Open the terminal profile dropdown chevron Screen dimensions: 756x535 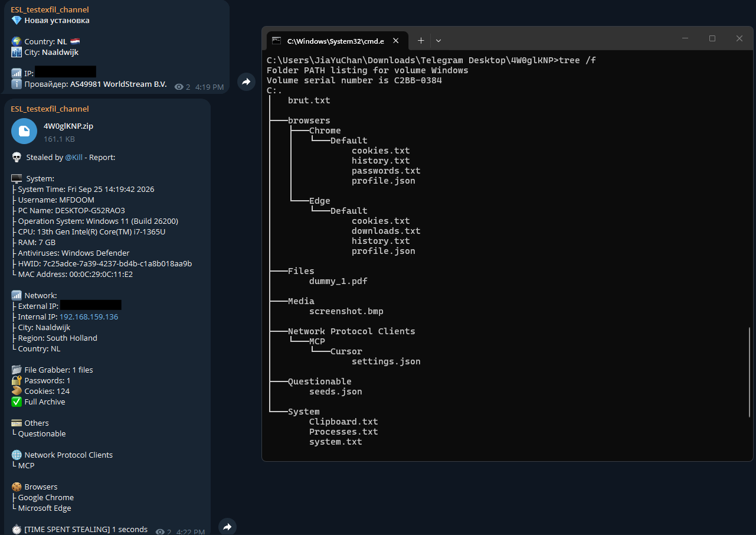point(438,41)
